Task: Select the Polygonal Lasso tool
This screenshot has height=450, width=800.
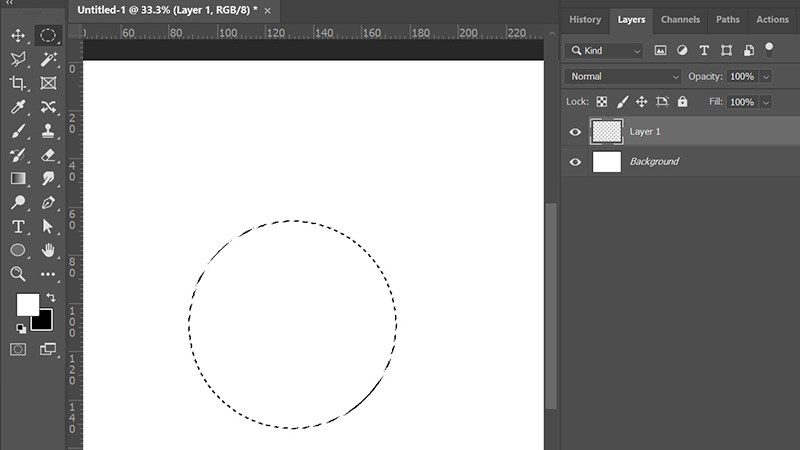Action: [x=18, y=59]
